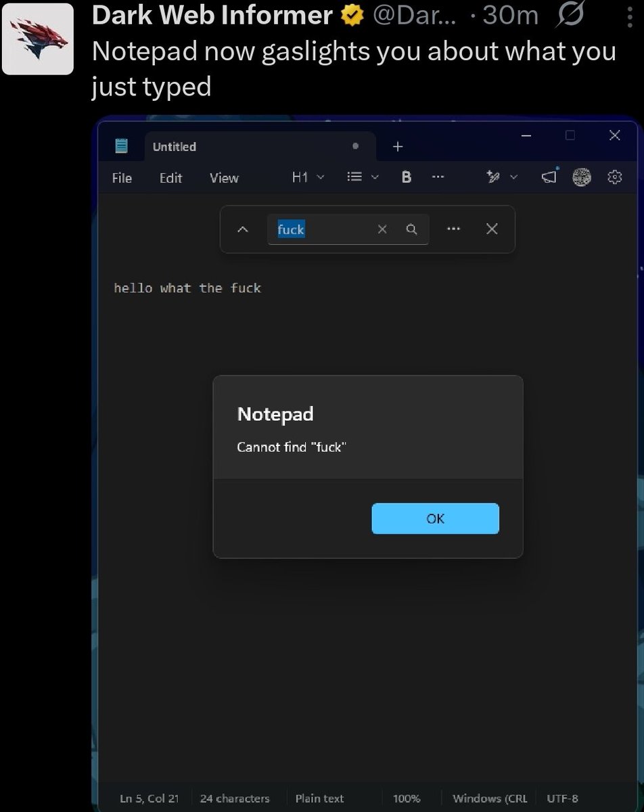The width and height of the screenshot is (644, 812).
Task: Open Notepad settings gear
Action: click(614, 177)
